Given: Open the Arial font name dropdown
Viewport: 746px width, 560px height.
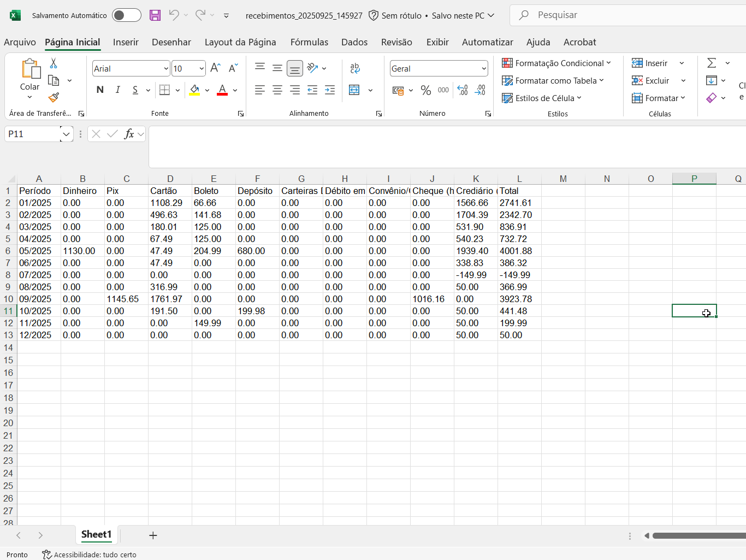Looking at the screenshot, I should (166, 69).
